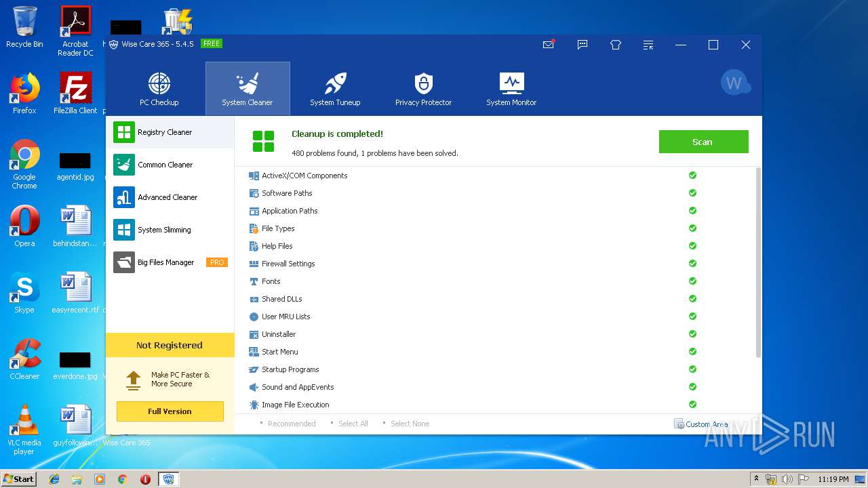Open Big Files Manager in sidebar
Screen dimensions: 868x488
click(170, 262)
